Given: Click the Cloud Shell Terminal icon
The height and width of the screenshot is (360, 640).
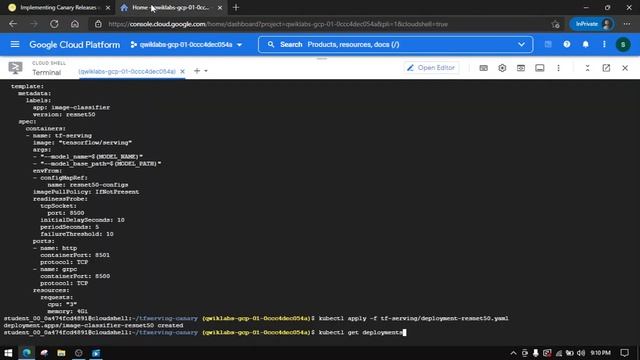Looking at the screenshot, I should point(16,68).
